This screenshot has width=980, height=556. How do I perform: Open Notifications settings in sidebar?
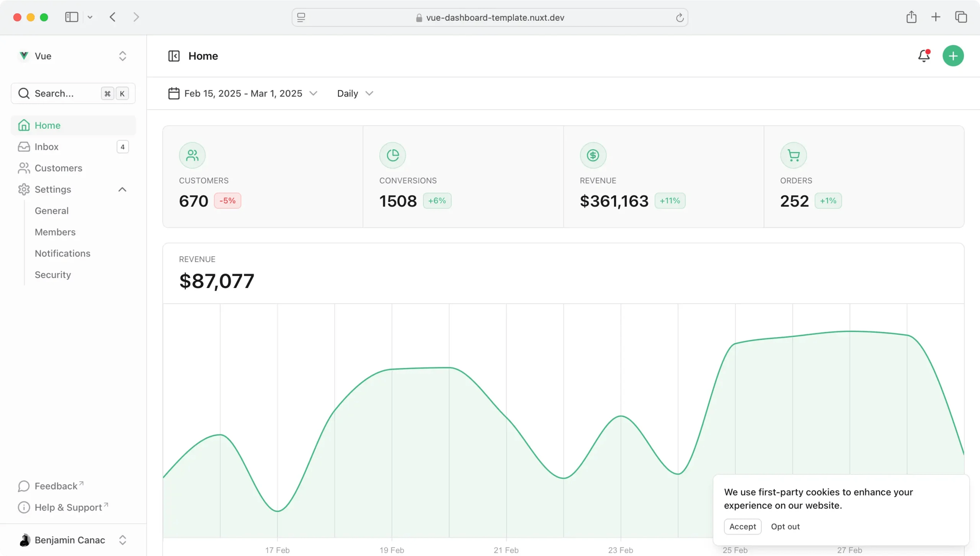coord(62,253)
